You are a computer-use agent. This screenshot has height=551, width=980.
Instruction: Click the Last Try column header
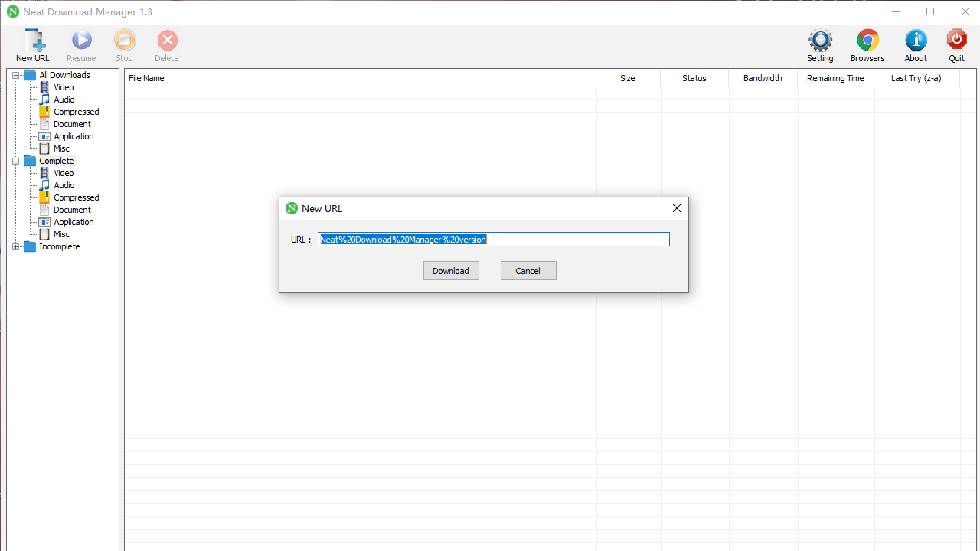pyautogui.click(x=916, y=78)
